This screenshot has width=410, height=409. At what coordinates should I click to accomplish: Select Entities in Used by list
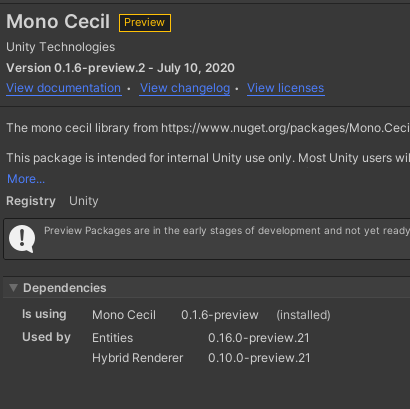click(113, 338)
